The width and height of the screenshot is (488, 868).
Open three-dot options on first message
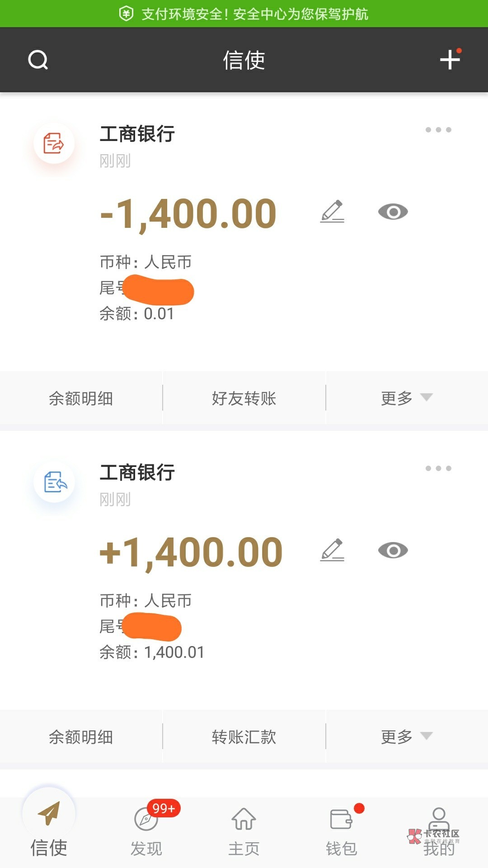click(438, 130)
